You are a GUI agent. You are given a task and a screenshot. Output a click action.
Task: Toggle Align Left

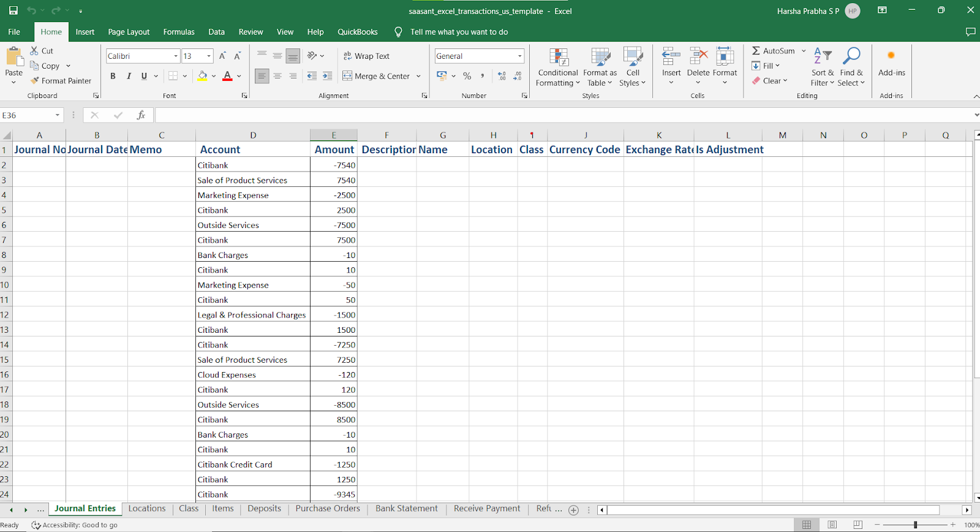tap(262, 76)
